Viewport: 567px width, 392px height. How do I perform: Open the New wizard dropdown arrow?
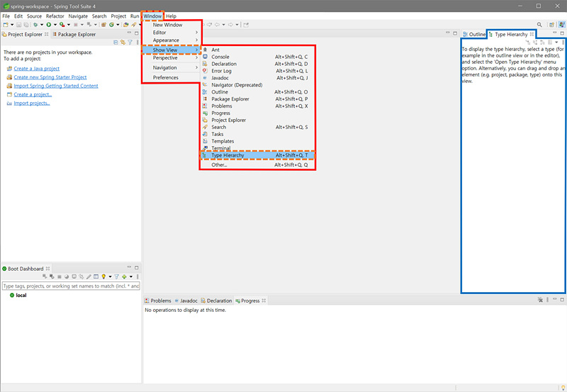12,25
